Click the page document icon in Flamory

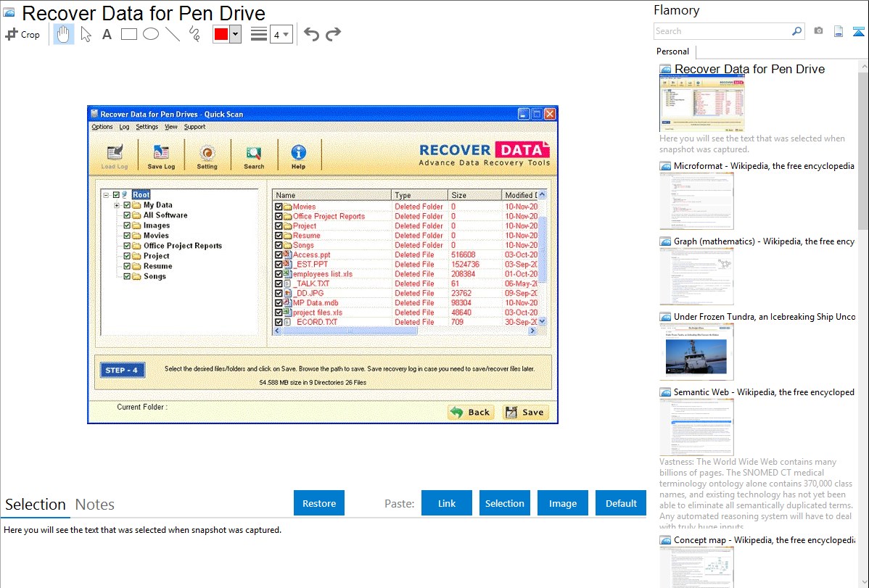(839, 31)
